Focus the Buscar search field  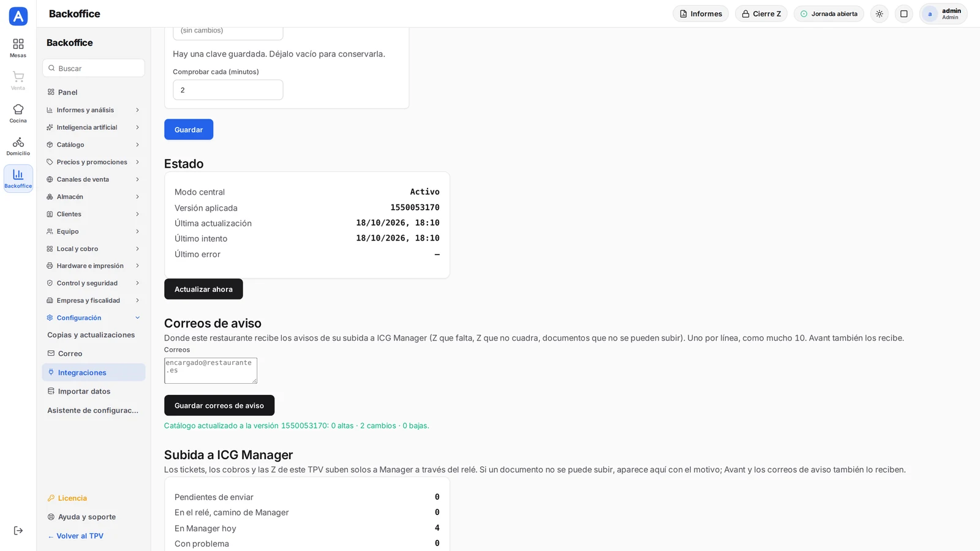pos(94,68)
